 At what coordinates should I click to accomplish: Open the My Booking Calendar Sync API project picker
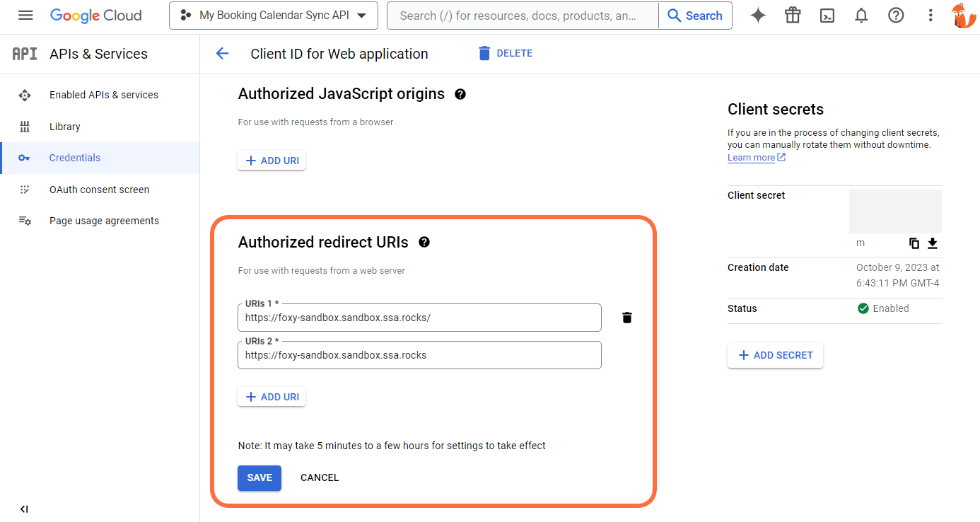point(273,15)
